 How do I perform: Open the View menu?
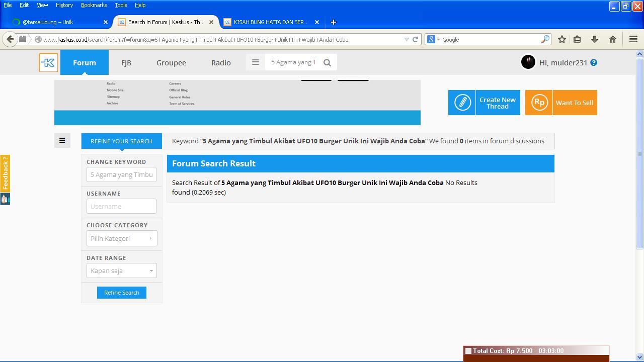(x=42, y=5)
